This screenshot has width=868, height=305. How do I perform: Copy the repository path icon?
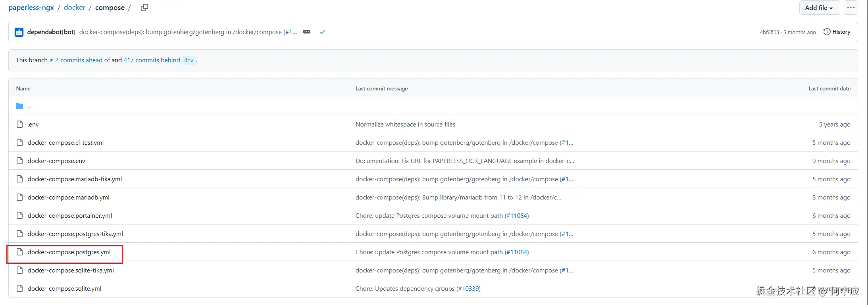coord(144,8)
